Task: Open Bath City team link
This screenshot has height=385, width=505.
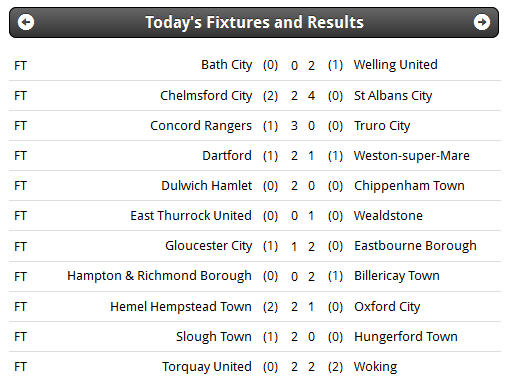Action: pyautogui.click(x=226, y=65)
